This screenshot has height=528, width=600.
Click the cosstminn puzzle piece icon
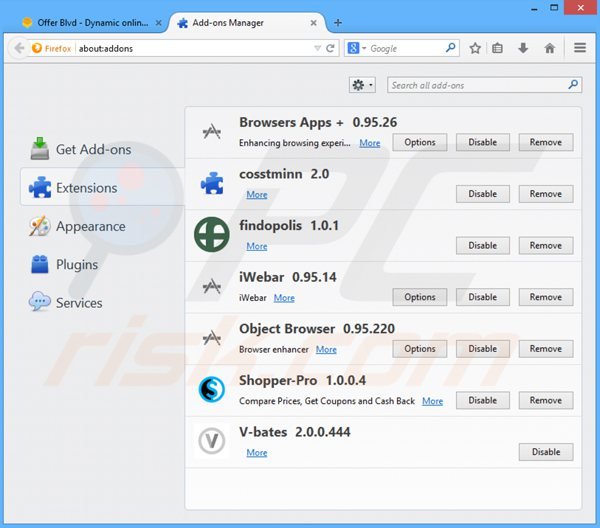point(212,183)
